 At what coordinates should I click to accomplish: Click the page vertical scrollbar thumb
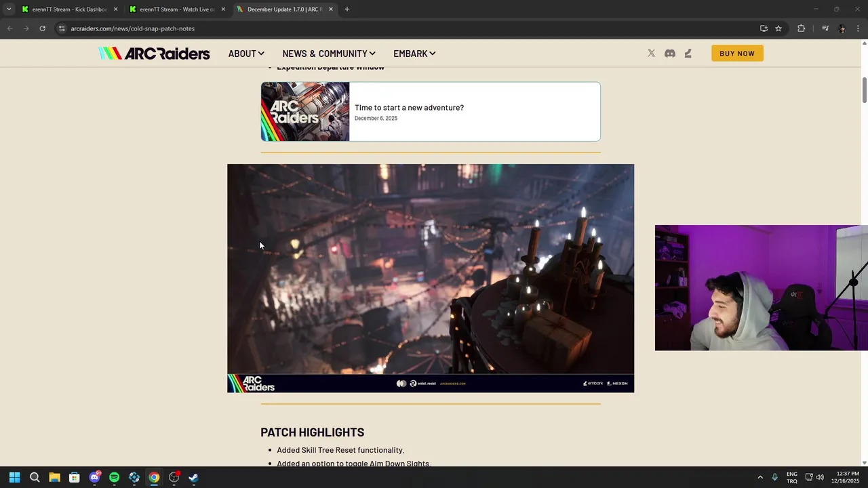864,90
